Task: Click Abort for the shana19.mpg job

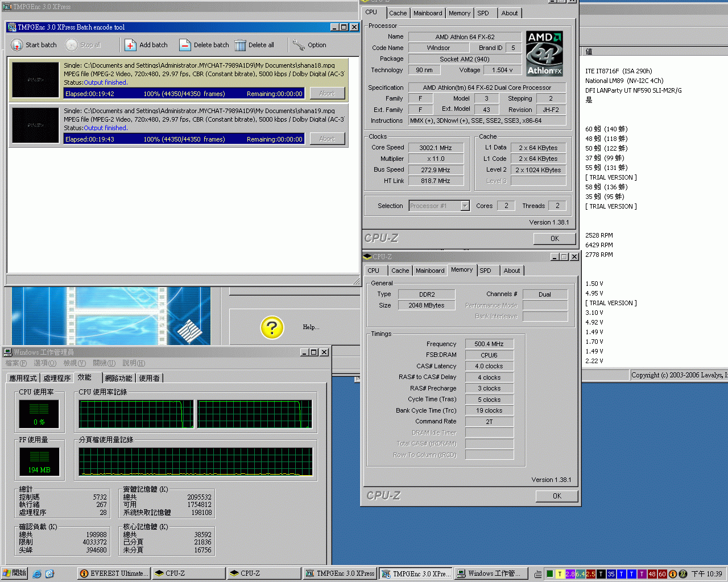Action: click(x=327, y=139)
